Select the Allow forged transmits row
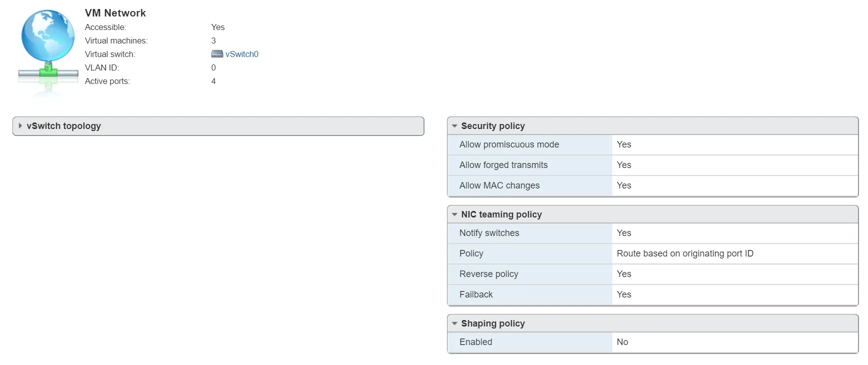The height and width of the screenshot is (365, 868). [x=503, y=165]
